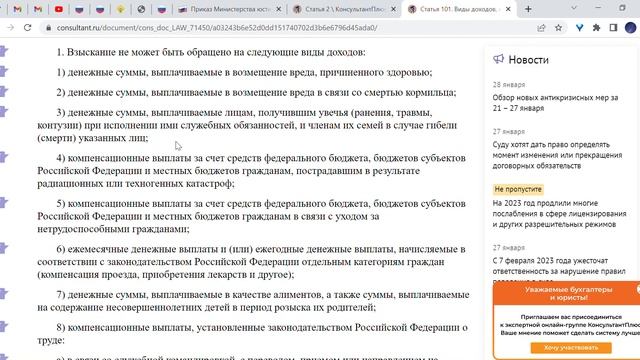
Task: Click the bookmark flag beside item 3) увечья
Action: (x=4, y=111)
